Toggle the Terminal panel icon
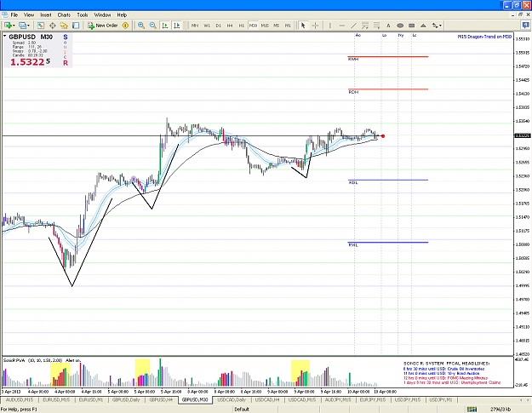This screenshot has height=413, width=532. [x=76, y=26]
